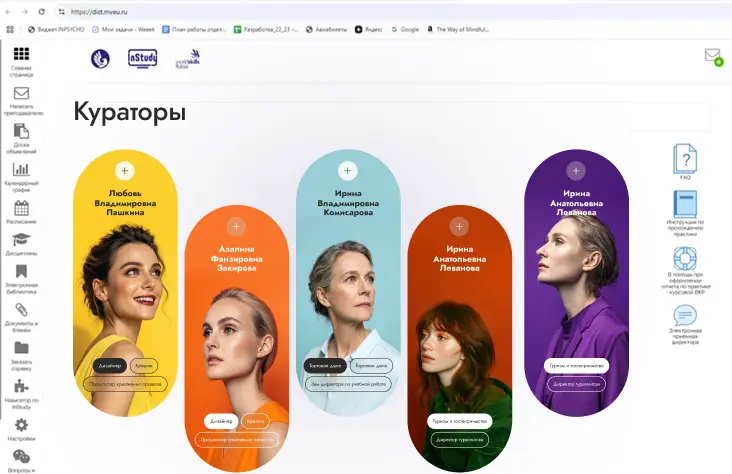The image size is (732, 474).
Task: Click the Написать преподавателю envelope icon
Action: pos(21,93)
